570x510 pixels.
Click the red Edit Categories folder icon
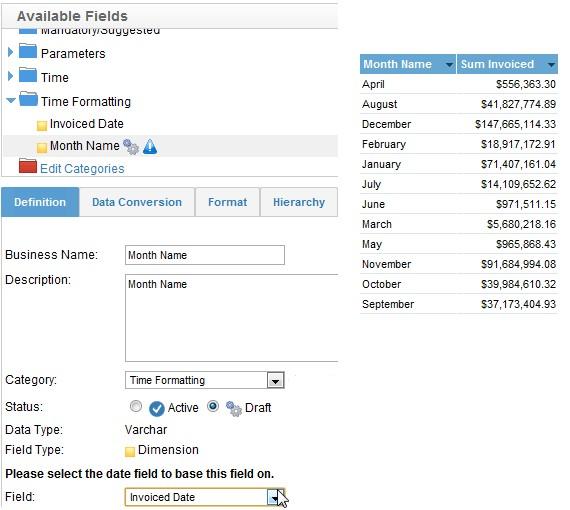pos(28,166)
